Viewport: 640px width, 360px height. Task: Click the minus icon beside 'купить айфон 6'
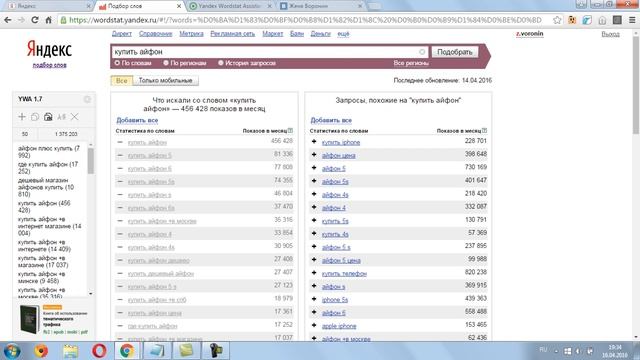pyautogui.click(x=120, y=168)
